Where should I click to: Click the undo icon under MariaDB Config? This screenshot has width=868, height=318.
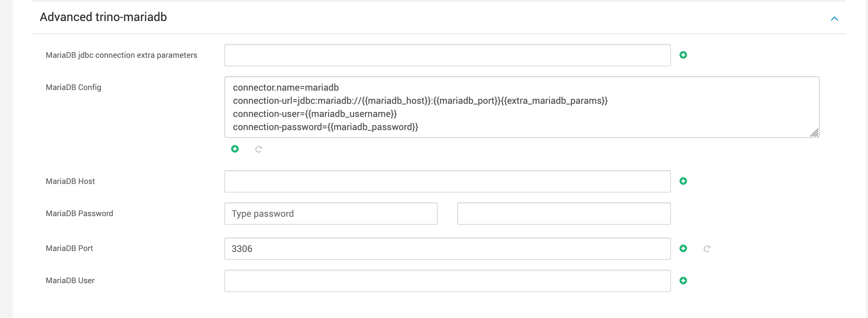259,149
